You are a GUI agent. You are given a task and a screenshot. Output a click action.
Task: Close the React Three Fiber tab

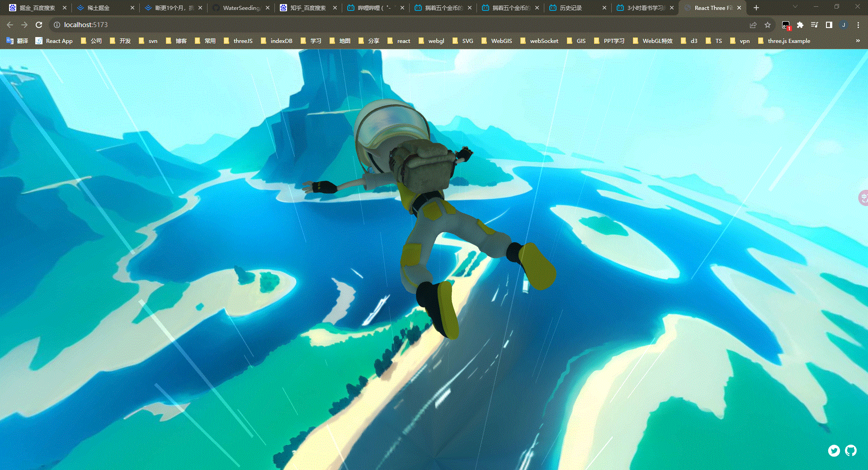tap(739, 8)
